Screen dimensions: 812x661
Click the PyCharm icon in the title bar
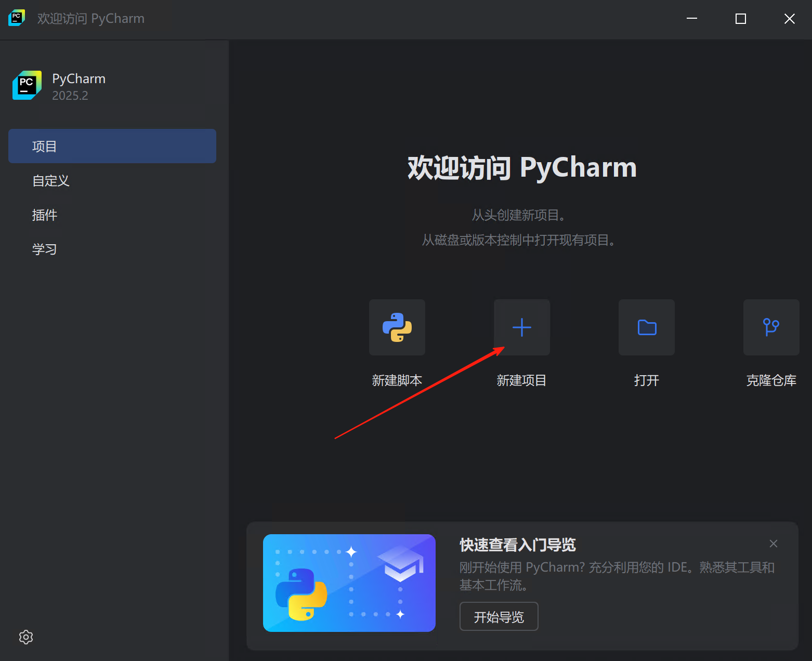pos(16,17)
